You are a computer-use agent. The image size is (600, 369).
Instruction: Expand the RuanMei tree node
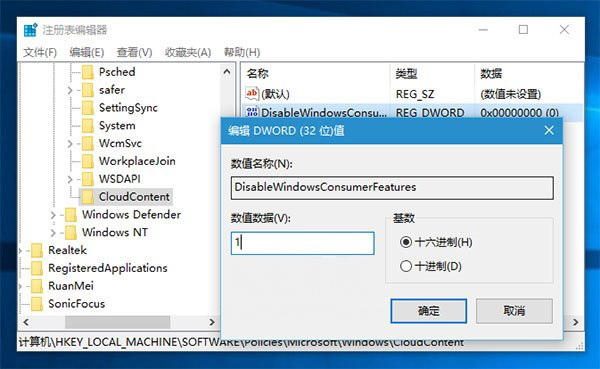click(x=20, y=286)
